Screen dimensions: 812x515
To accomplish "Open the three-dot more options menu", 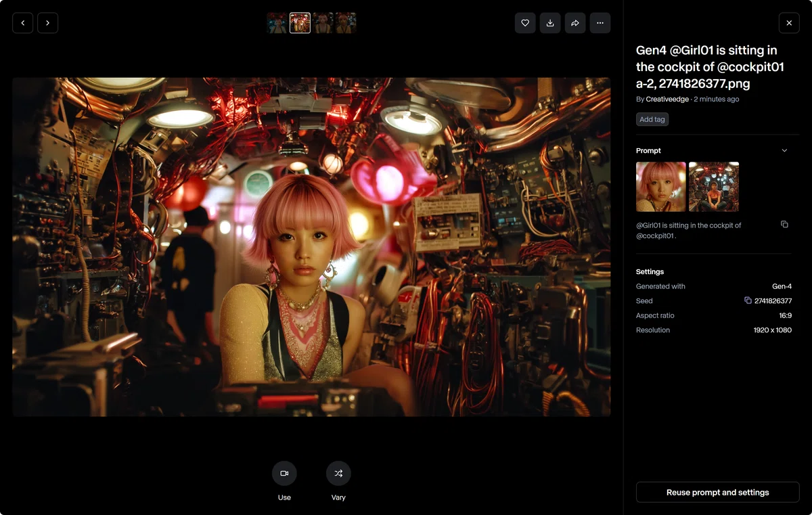I will pos(600,23).
